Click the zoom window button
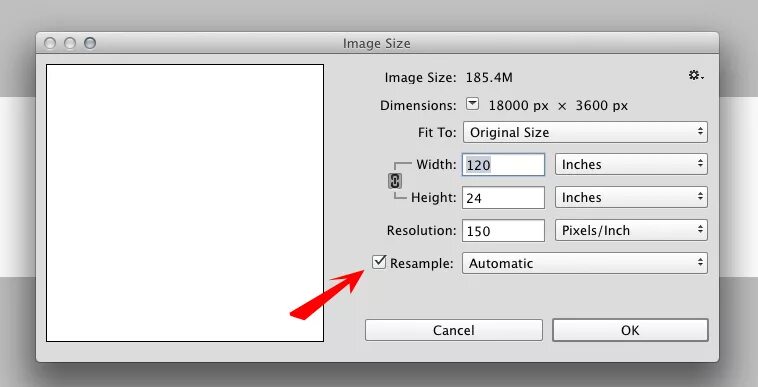The height and width of the screenshot is (387, 758). pyautogui.click(x=90, y=43)
